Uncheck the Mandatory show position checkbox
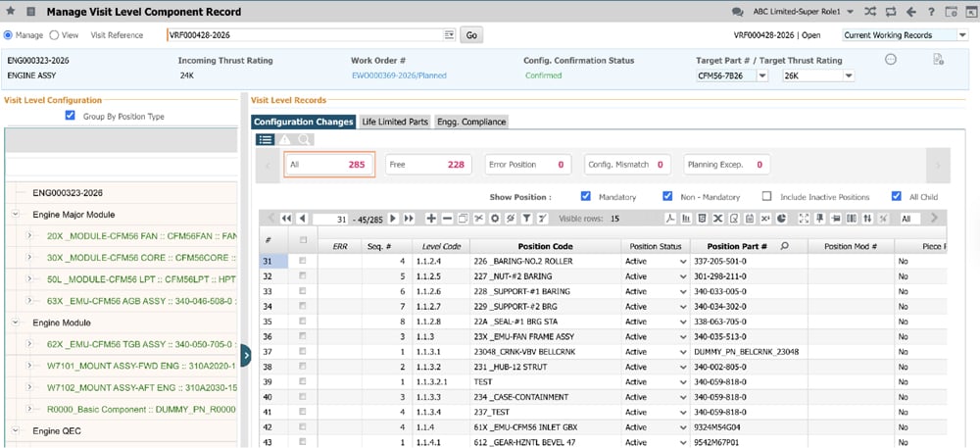 (x=586, y=196)
